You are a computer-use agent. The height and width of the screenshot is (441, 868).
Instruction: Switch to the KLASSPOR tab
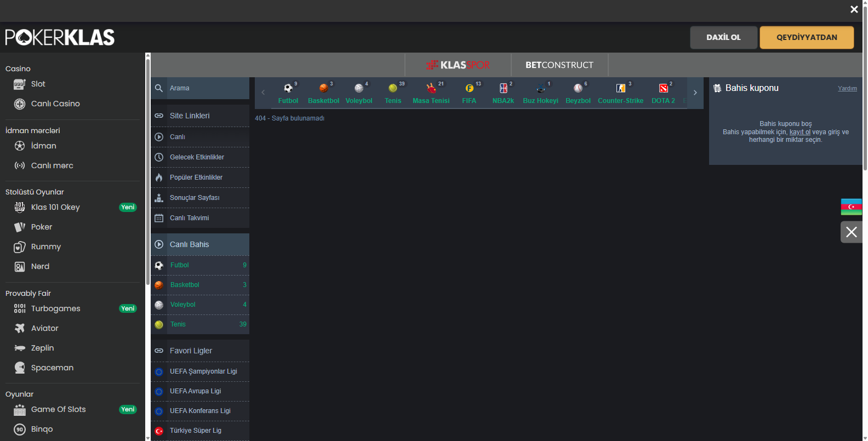(x=458, y=65)
